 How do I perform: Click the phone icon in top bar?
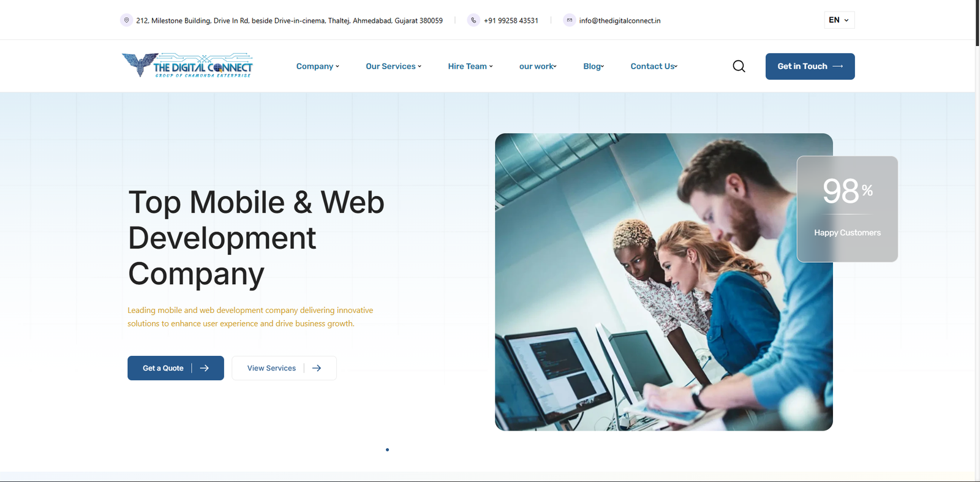point(473,20)
